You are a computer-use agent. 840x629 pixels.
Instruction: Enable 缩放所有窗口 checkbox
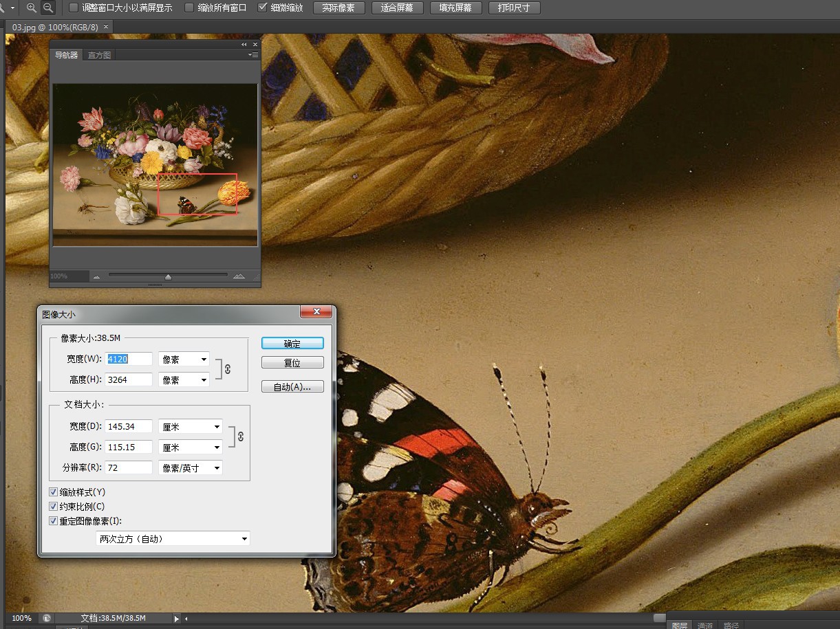(189, 8)
